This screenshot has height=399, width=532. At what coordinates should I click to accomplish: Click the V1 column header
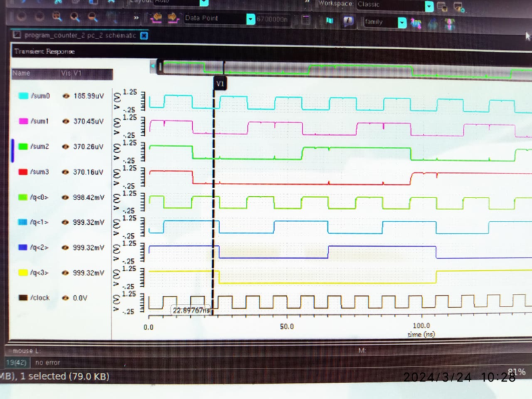[x=77, y=73]
